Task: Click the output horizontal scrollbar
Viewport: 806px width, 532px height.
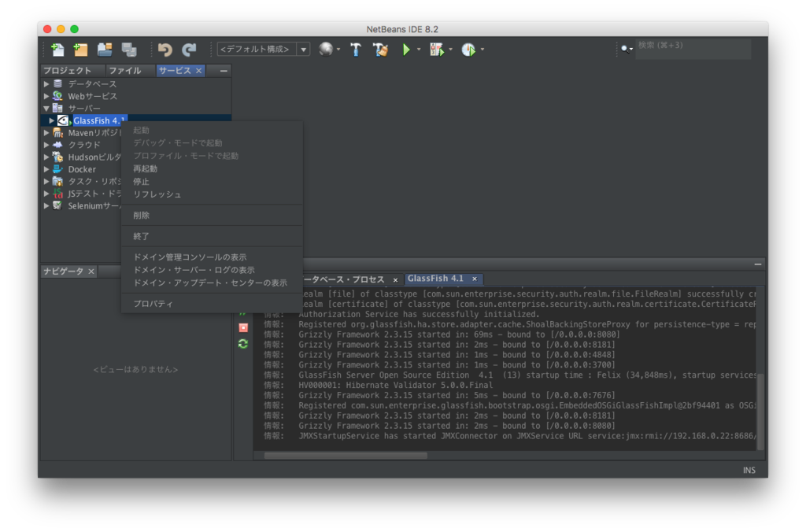Action: (346, 456)
